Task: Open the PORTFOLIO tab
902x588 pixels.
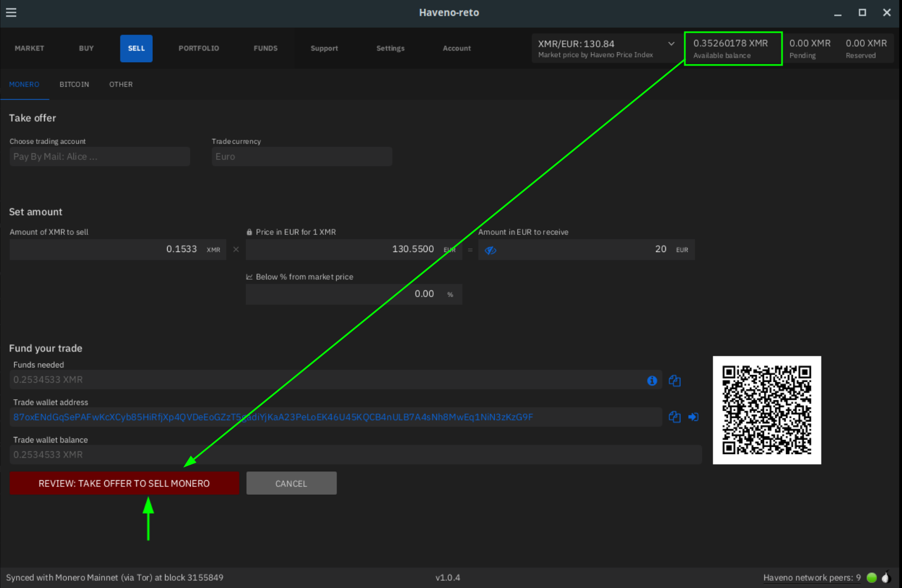Action: click(199, 48)
